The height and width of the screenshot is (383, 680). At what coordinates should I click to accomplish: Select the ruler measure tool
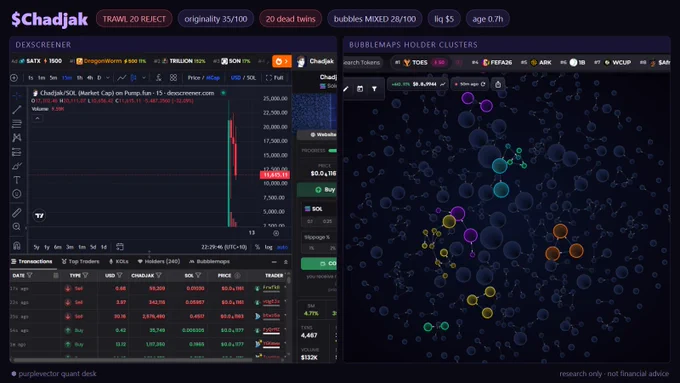[x=16, y=213]
